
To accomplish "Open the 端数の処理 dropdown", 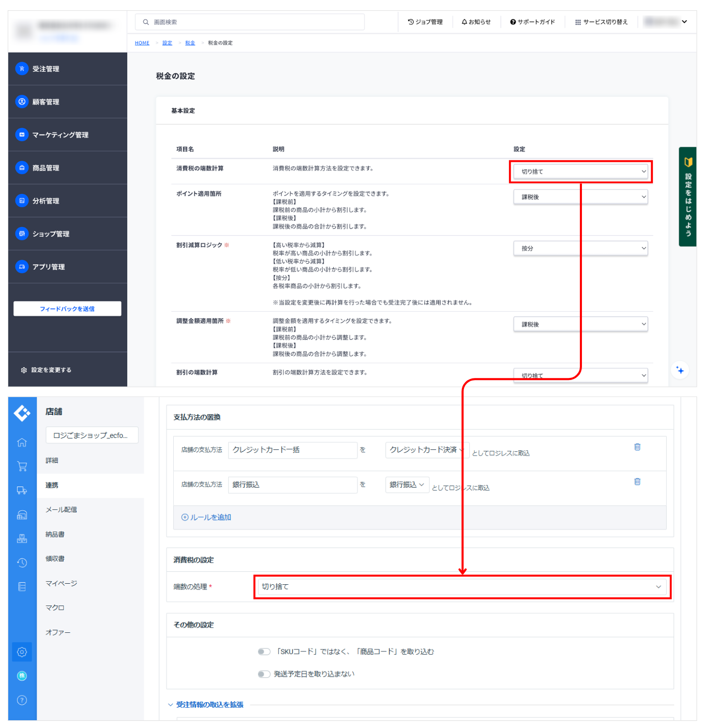I will tap(461, 587).
